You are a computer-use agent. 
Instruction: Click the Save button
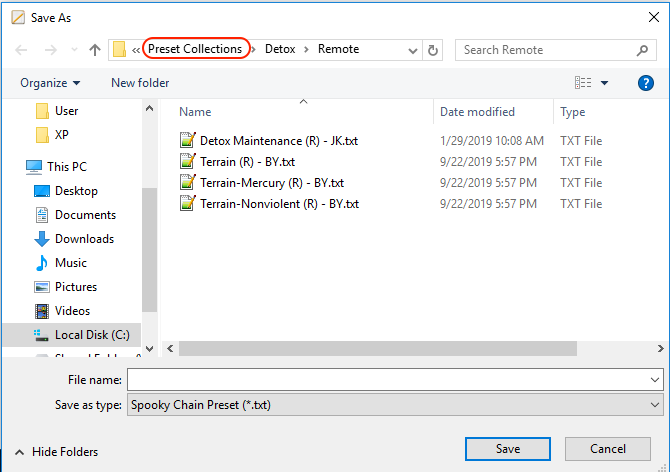508,449
